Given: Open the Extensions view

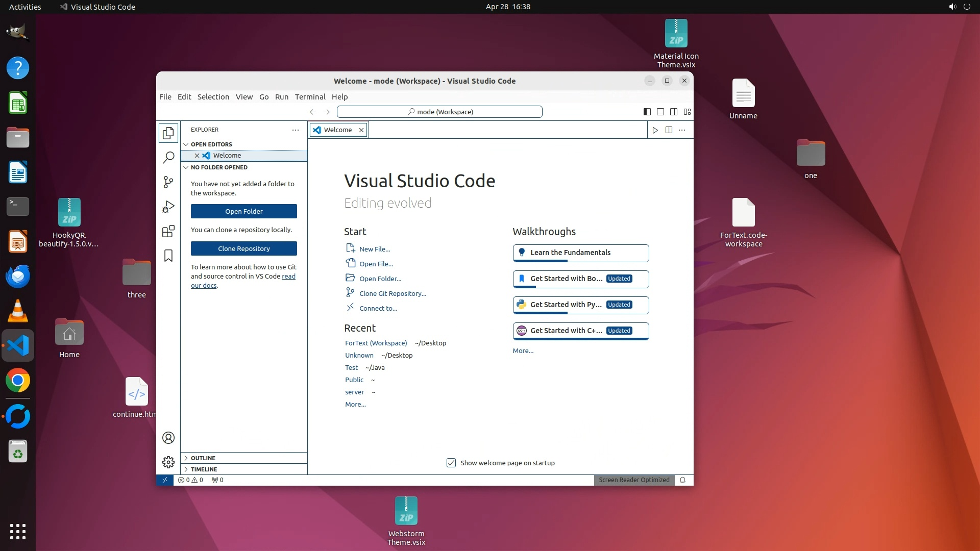Looking at the screenshot, I should tap(168, 231).
